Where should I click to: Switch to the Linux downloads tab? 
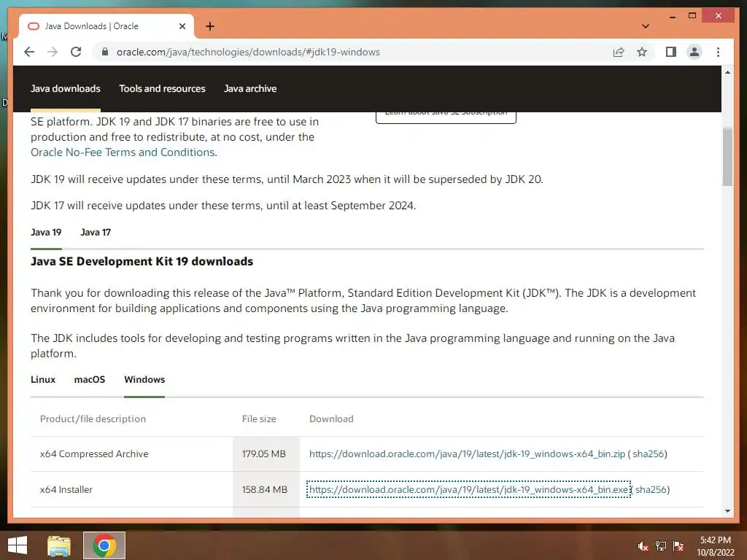coord(43,379)
